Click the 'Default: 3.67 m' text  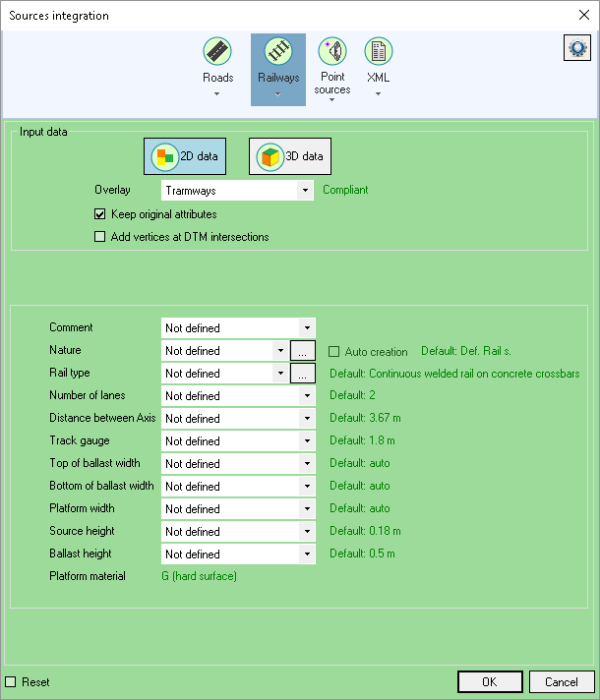point(365,418)
